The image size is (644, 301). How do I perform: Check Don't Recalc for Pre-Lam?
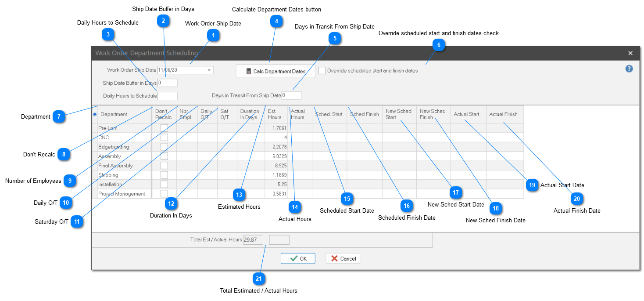pyautogui.click(x=164, y=128)
